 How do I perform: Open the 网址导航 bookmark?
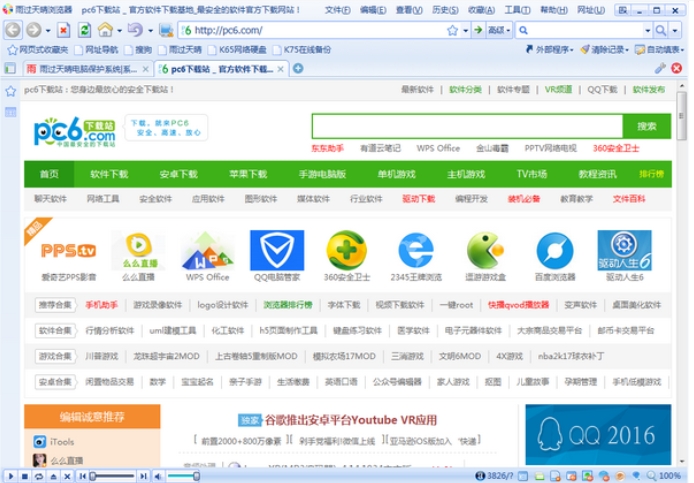[x=97, y=50]
